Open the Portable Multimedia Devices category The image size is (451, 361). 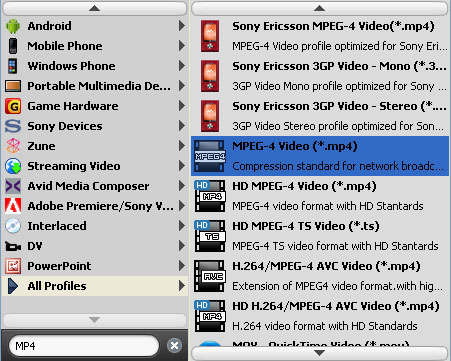pos(95,86)
